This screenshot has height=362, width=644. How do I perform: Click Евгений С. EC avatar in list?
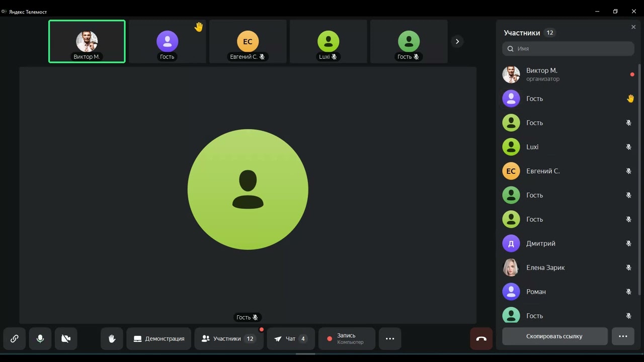pos(511,171)
